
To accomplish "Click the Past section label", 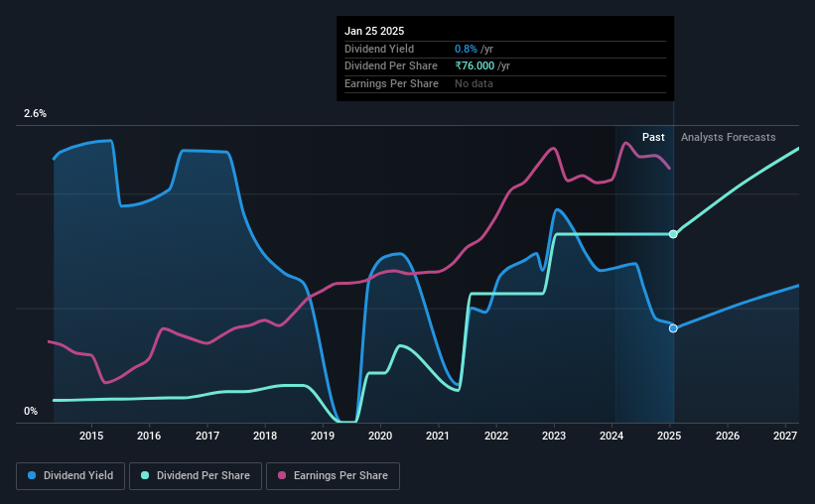I will click(x=653, y=137).
